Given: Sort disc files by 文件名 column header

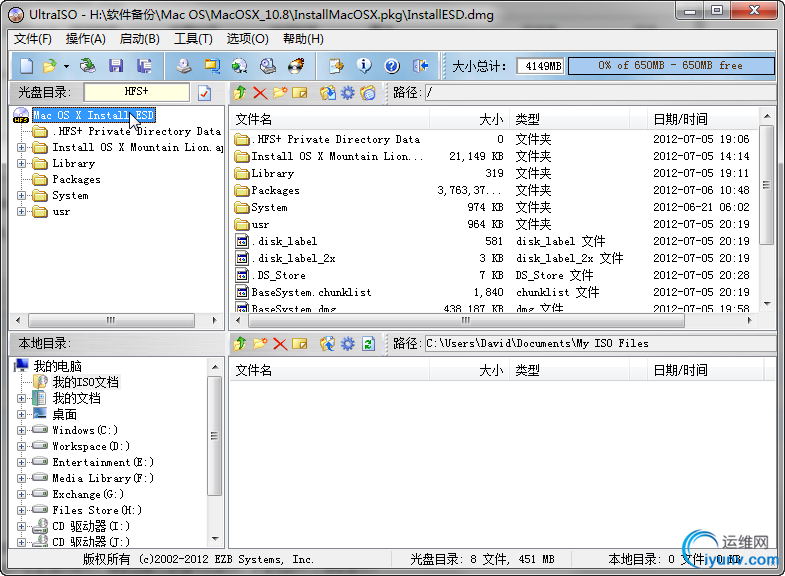Looking at the screenshot, I should coord(330,119).
